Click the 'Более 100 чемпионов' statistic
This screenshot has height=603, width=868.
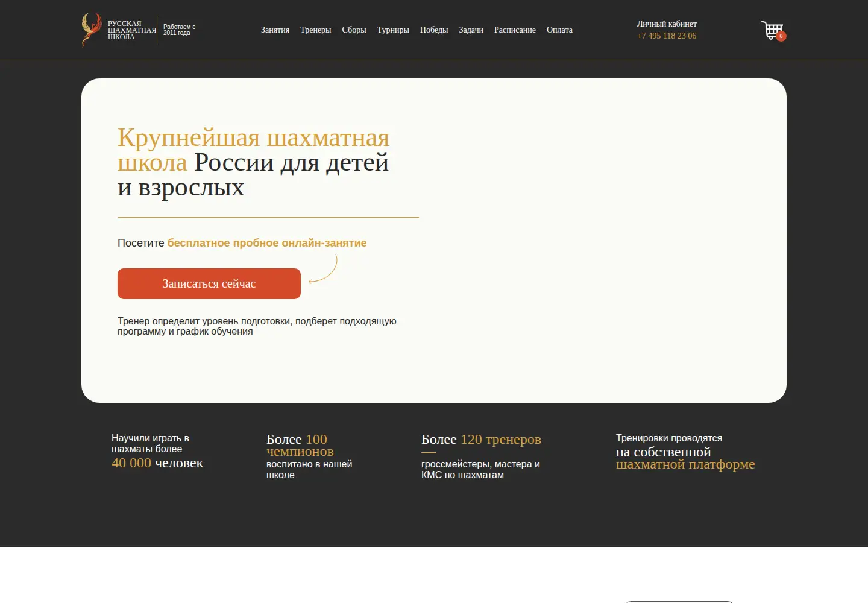pyautogui.click(x=300, y=445)
